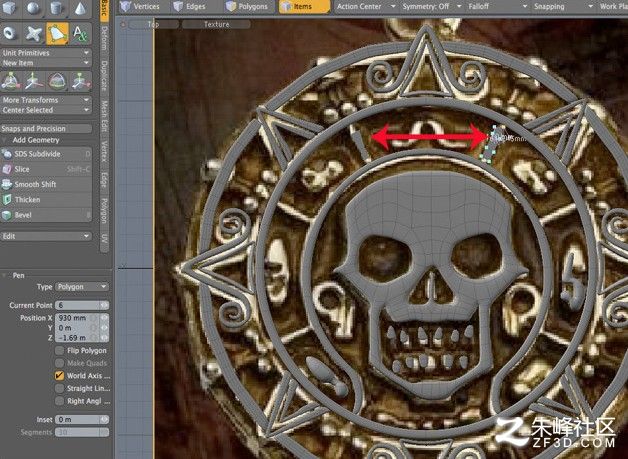This screenshot has width=628, height=459.
Task: Click the Texture viewport shading button
Action: click(x=217, y=24)
